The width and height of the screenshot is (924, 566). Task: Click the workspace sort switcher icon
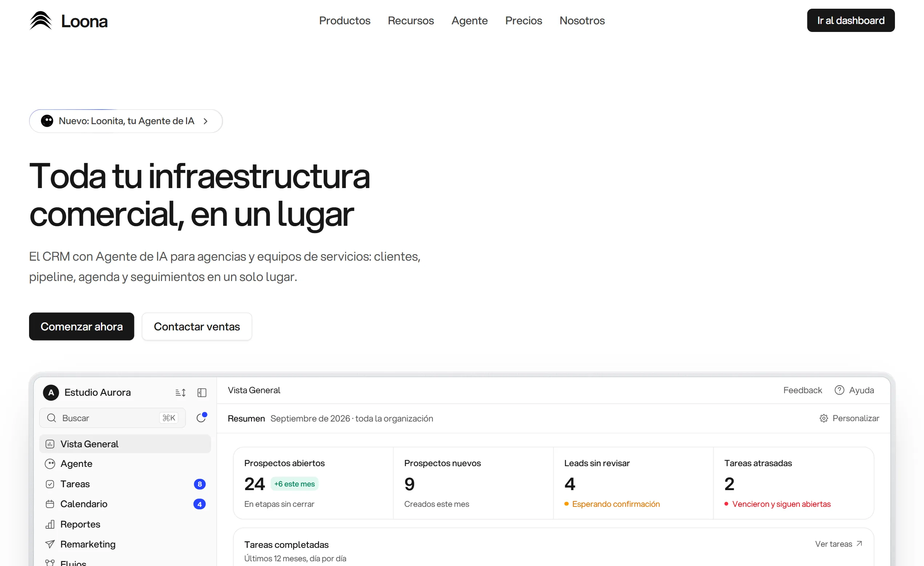[x=181, y=392]
